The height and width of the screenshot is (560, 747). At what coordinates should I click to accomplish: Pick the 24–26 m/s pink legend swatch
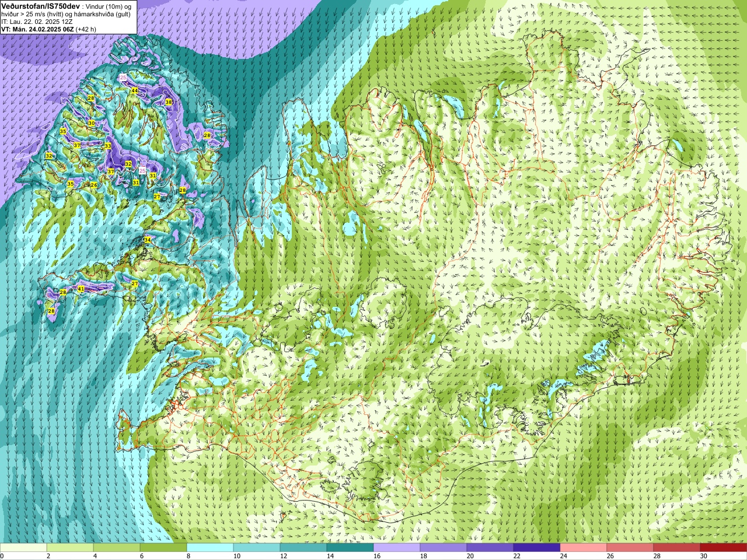[584, 548]
